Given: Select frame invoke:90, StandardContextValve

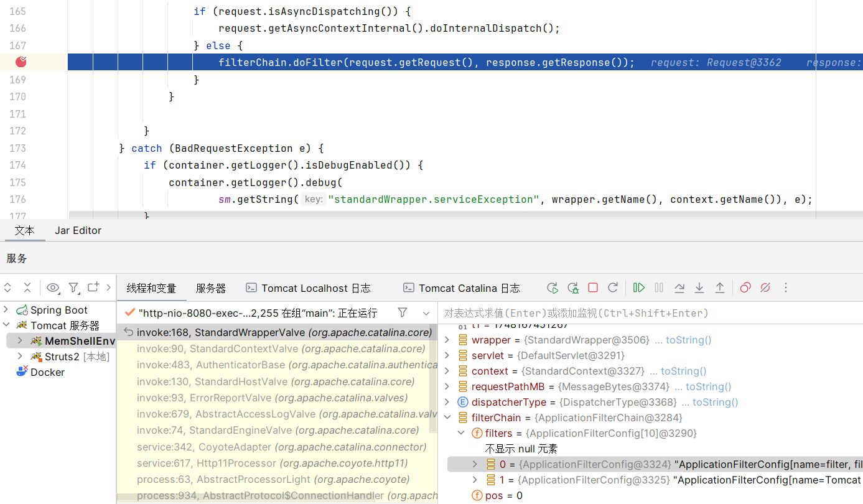Looking at the screenshot, I should click(277, 348).
